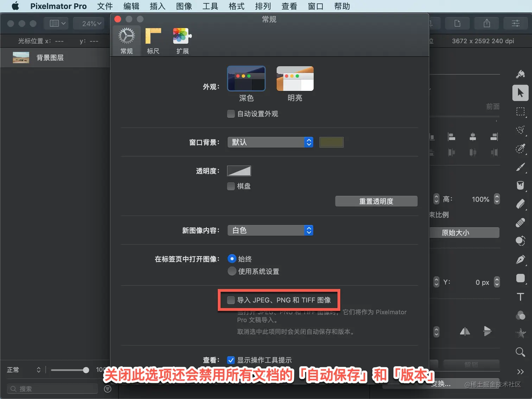This screenshot has height=399, width=532.
Task: Click the Share icon in the toolbar
Action: tap(487, 24)
